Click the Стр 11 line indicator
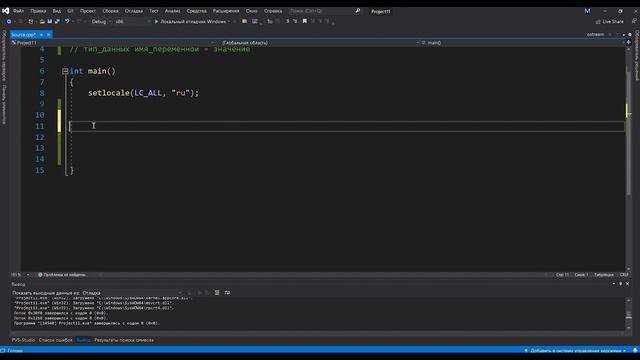640x360 pixels. (x=562, y=275)
